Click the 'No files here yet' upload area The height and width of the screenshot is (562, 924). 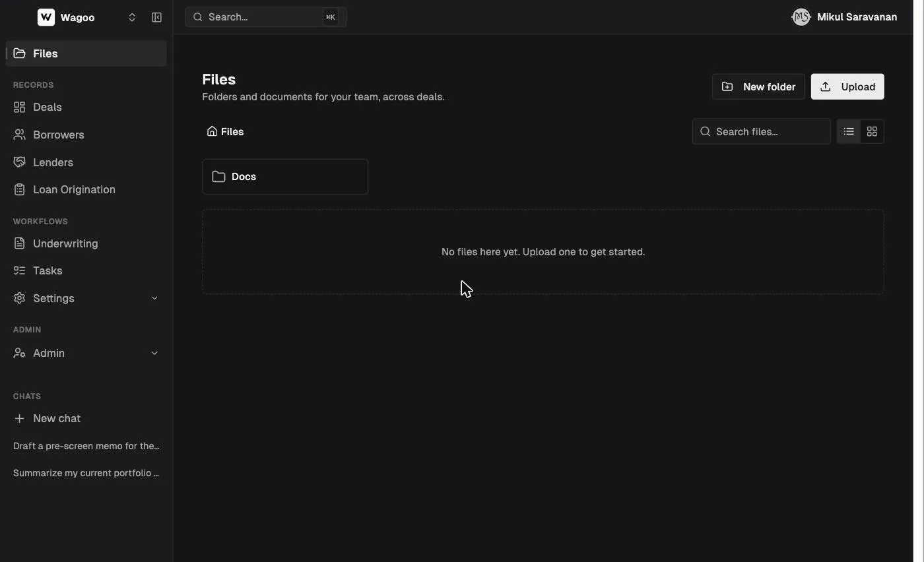tap(543, 252)
